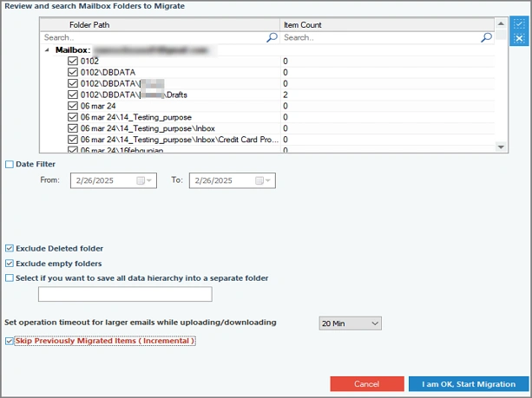Open the To date calendar picker

(261, 180)
